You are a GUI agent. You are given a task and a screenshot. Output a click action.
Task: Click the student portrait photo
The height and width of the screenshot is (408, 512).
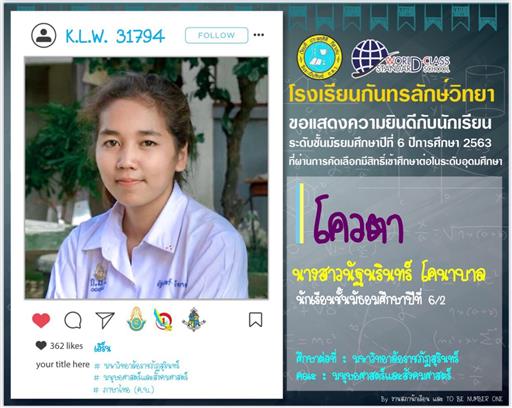click(146, 178)
